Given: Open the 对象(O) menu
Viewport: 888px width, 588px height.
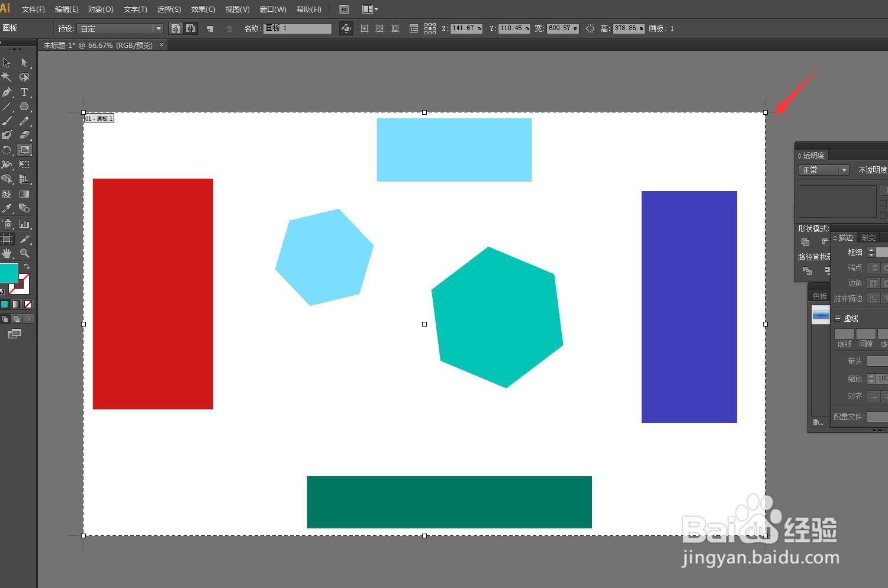Looking at the screenshot, I should click(x=101, y=9).
